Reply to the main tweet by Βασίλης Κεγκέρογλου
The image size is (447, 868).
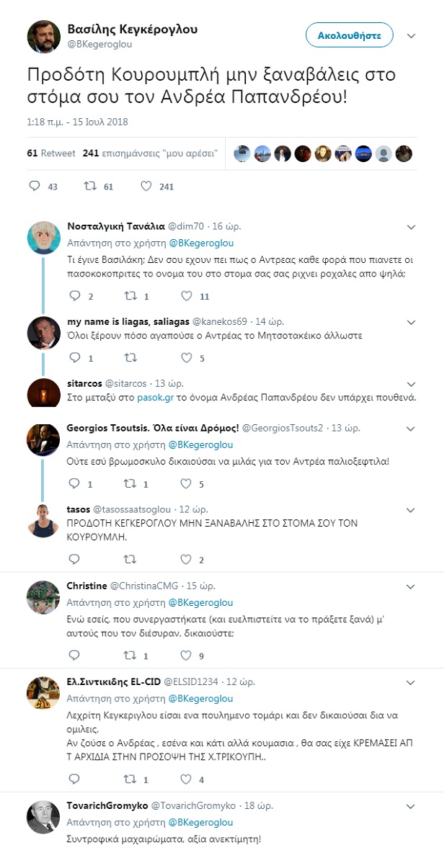point(34,186)
